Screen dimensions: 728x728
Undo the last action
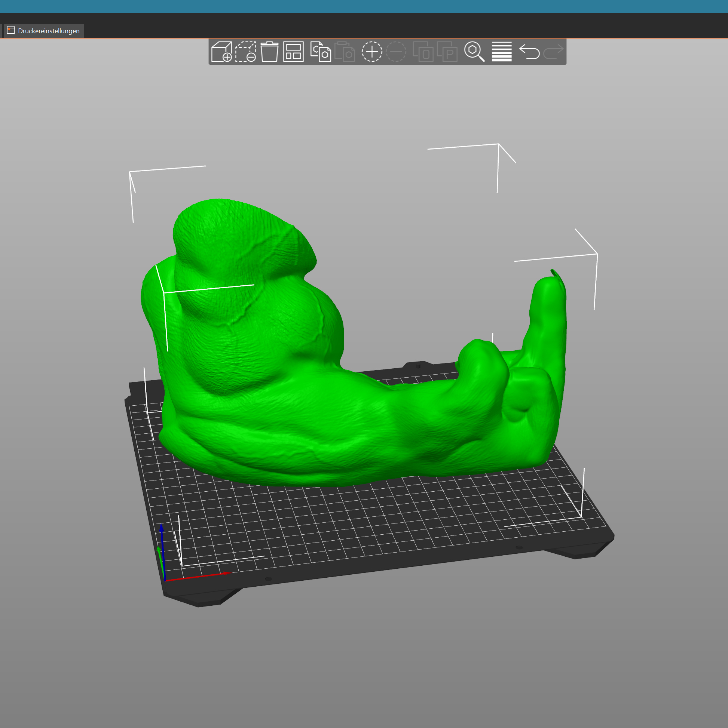coord(529,52)
